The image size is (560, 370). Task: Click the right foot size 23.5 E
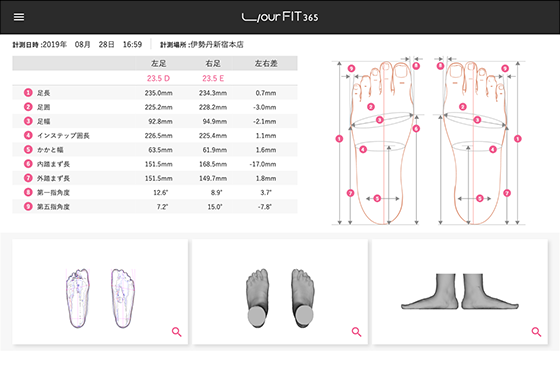point(213,78)
